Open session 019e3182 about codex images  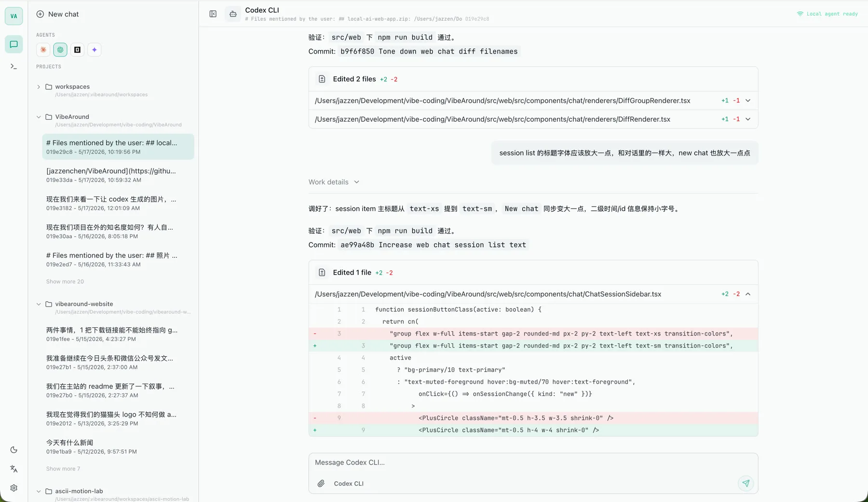(x=118, y=203)
